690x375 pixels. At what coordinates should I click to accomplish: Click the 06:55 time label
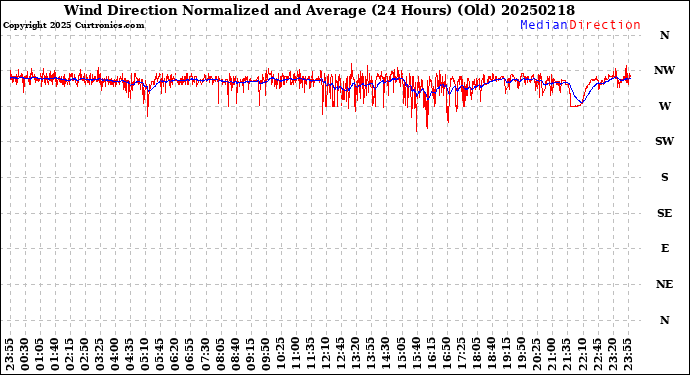pyautogui.click(x=190, y=354)
